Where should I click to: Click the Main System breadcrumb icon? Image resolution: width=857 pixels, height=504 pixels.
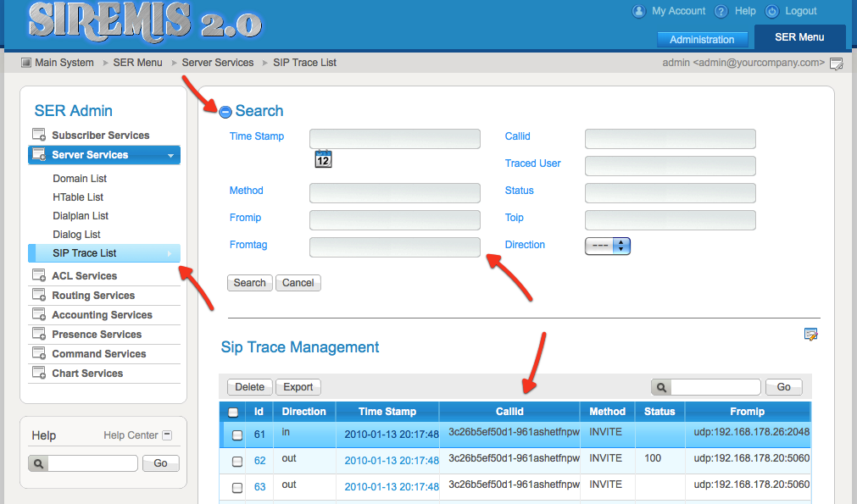pos(26,63)
